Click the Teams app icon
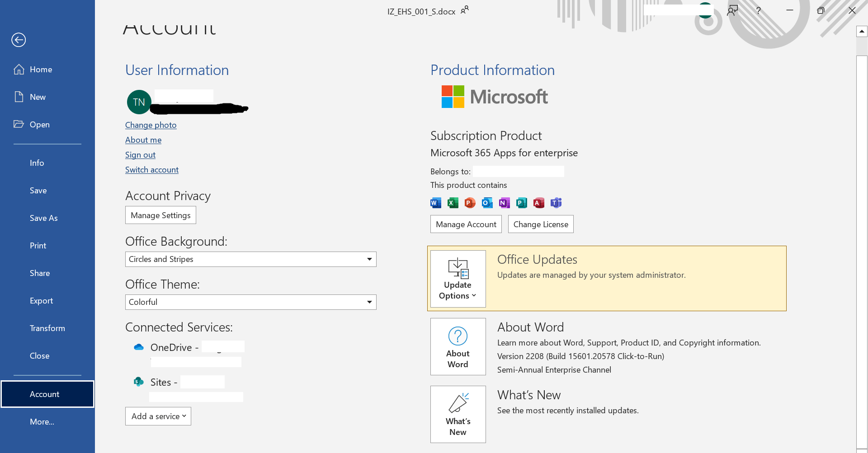This screenshot has height=453, width=868. [x=556, y=203]
